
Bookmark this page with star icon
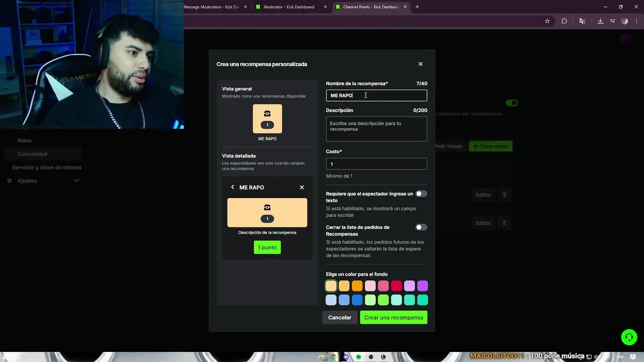pos(547,21)
